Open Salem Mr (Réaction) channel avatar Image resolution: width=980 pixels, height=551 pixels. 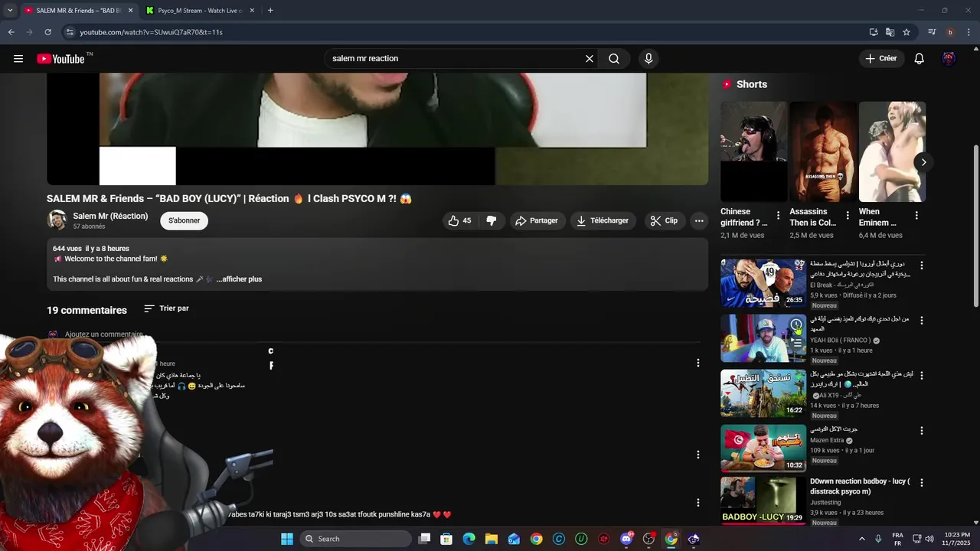57,220
